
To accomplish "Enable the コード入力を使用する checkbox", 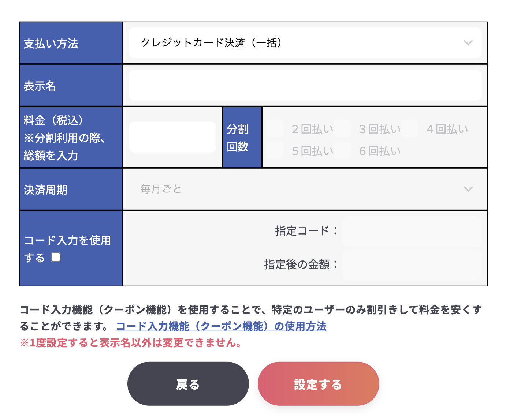I will pos(55,258).
